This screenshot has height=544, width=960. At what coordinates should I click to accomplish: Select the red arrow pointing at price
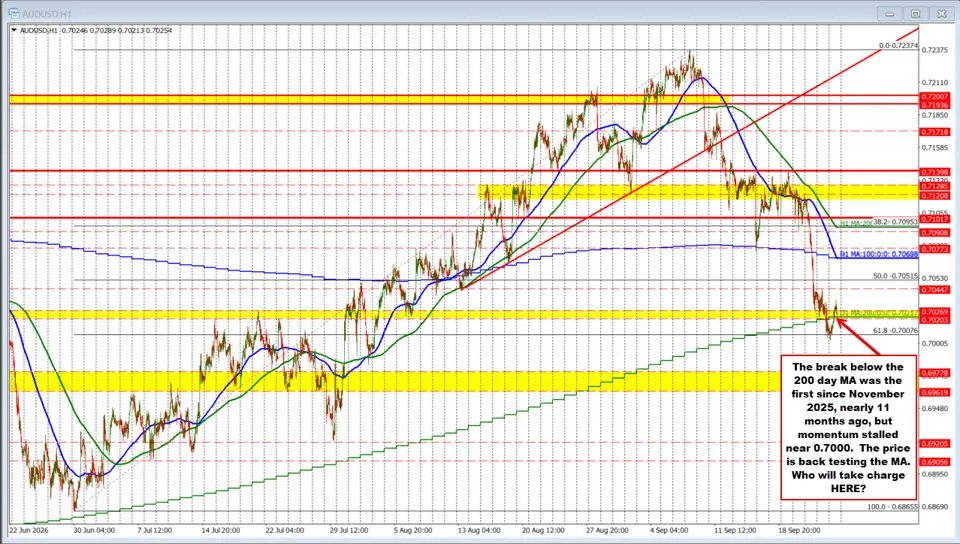coord(858,337)
